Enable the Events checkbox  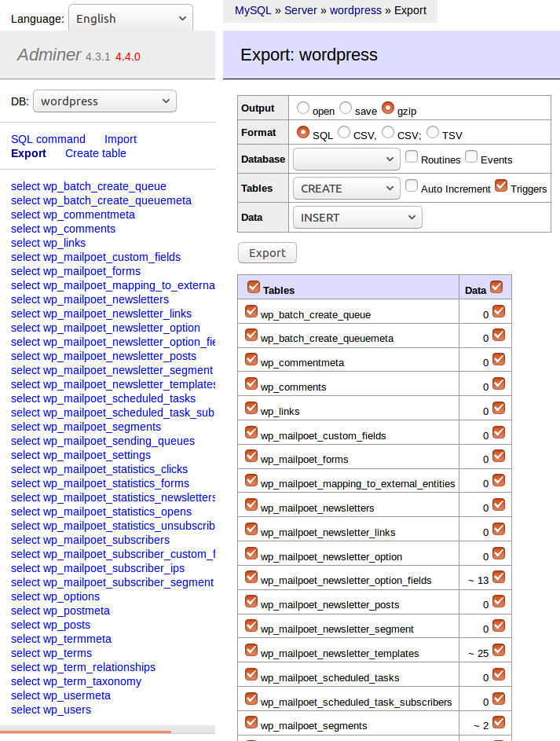click(471, 156)
